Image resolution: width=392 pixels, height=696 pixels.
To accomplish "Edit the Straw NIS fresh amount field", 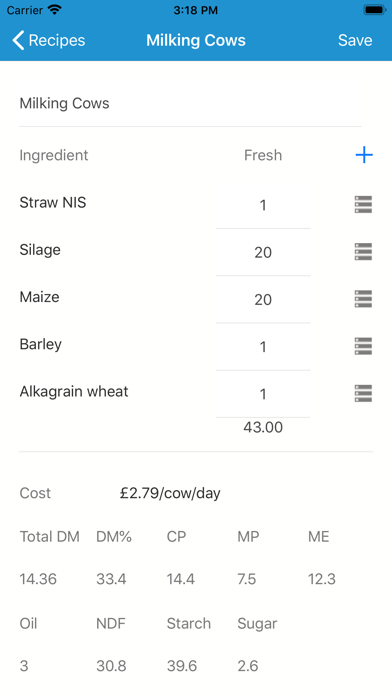I will tap(263, 205).
